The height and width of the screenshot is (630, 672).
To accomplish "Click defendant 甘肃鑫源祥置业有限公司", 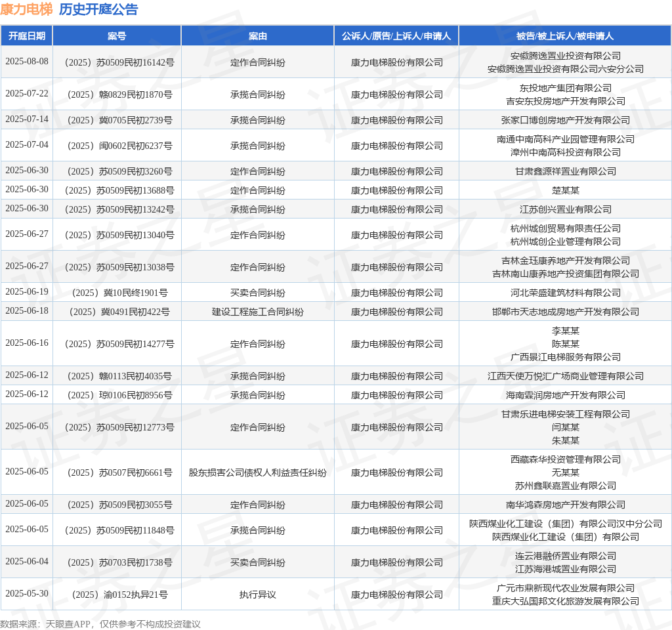I will [x=565, y=171].
